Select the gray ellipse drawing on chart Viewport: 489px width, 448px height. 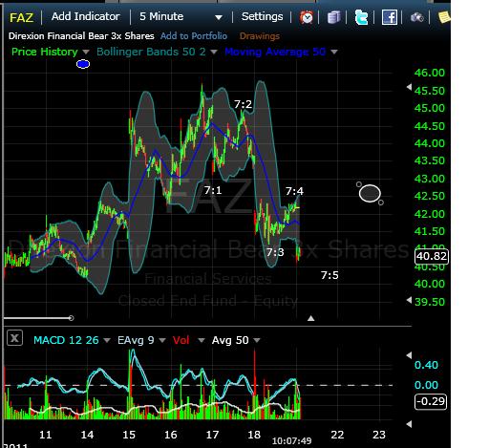point(370,193)
